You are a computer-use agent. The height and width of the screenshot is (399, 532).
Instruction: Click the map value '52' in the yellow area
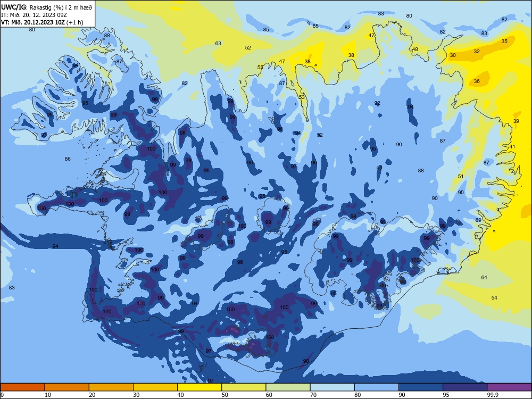248,48
